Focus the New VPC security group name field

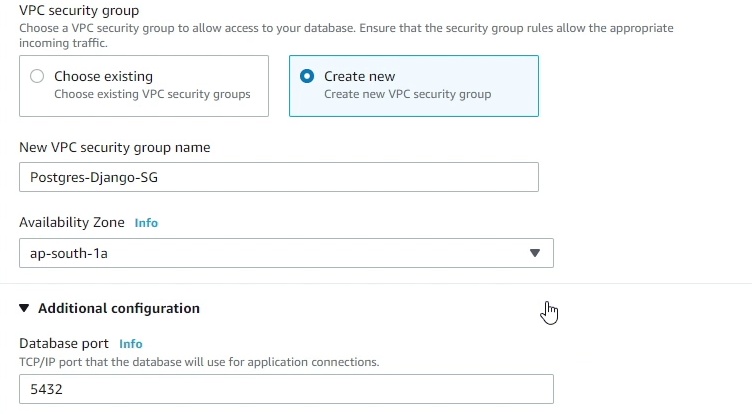tap(278, 177)
